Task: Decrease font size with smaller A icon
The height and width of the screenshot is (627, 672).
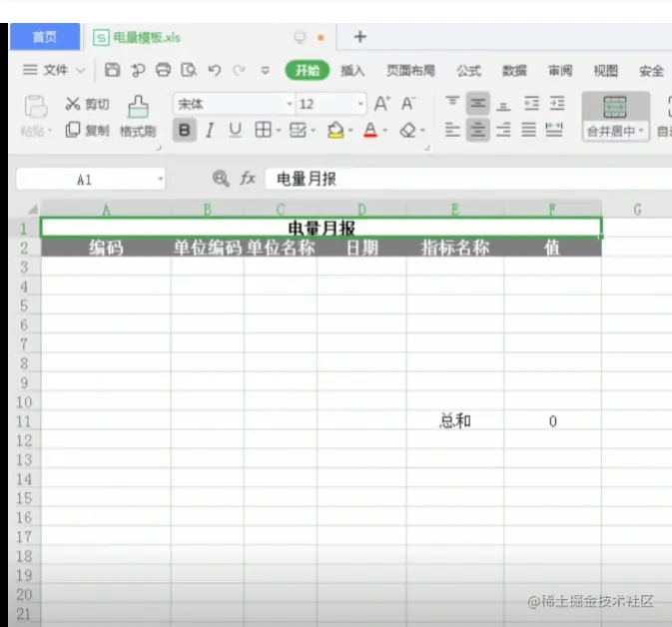Action: click(x=408, y=104)
